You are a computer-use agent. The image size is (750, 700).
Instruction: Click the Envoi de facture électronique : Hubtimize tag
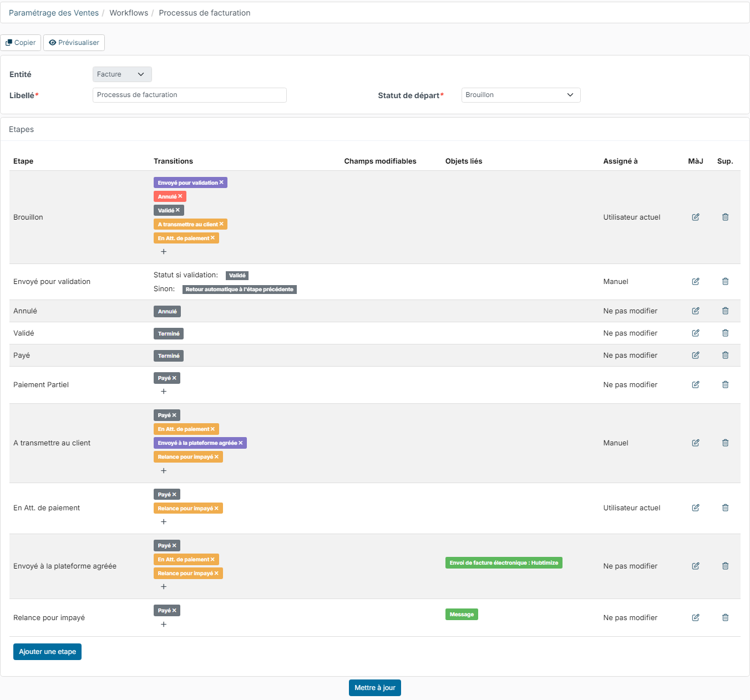click(504, 563)
